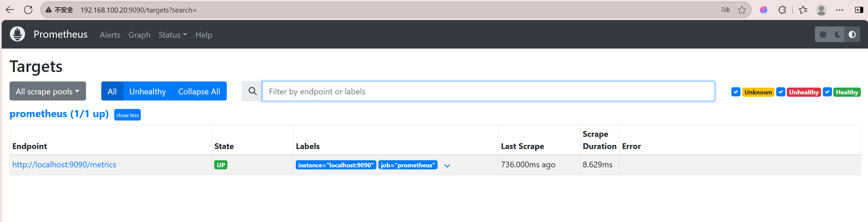Click the instance="localhost:9090" label badge
This screenshot has width=868, height=222.
pos(336,165)
